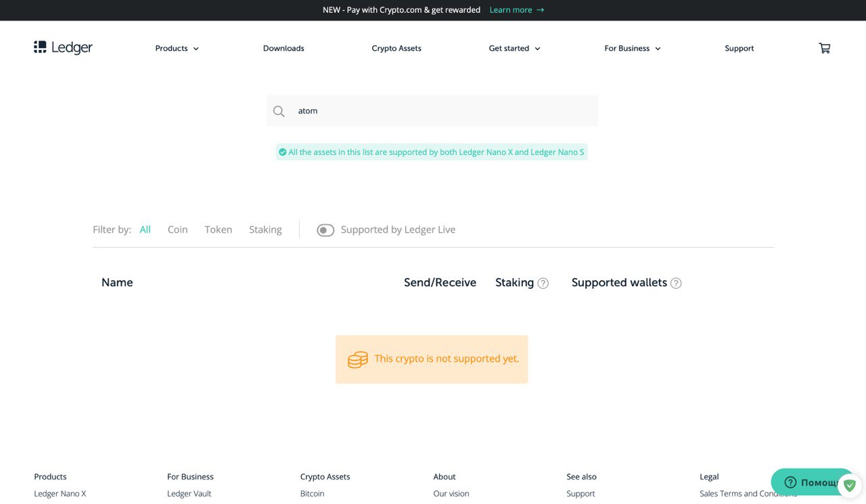This screenshot has width=866, height=504.
Task: Click the Pay with Crypto.com banner text
Action: pyautogui.click(x=401, y=10)
